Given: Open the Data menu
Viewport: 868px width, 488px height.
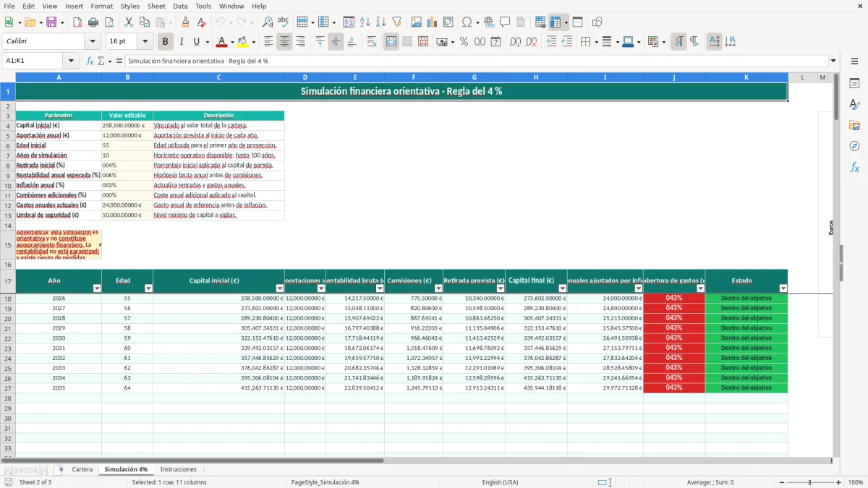Looking at the screenshot, I should coord(180,6).
